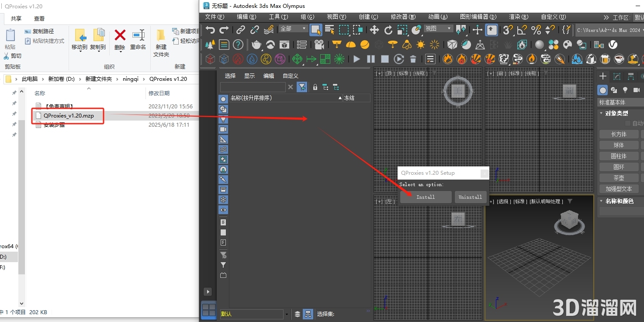644x322 pixels.
Task: Click the gray material sphere icon
Action: 540,45
